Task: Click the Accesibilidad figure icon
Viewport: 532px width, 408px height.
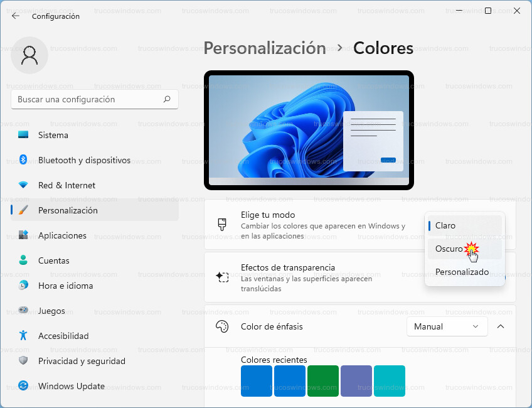Action: coord(23,336)
